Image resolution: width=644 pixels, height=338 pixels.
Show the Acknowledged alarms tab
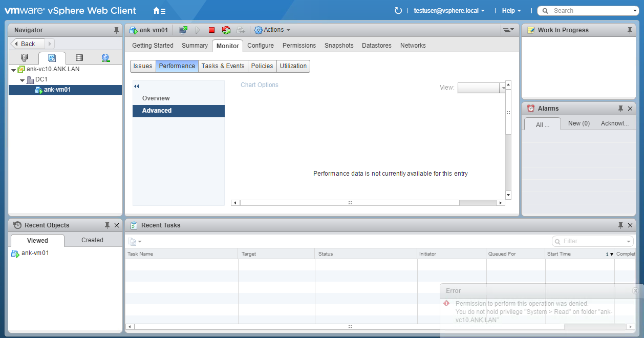[x=615, y=123]
